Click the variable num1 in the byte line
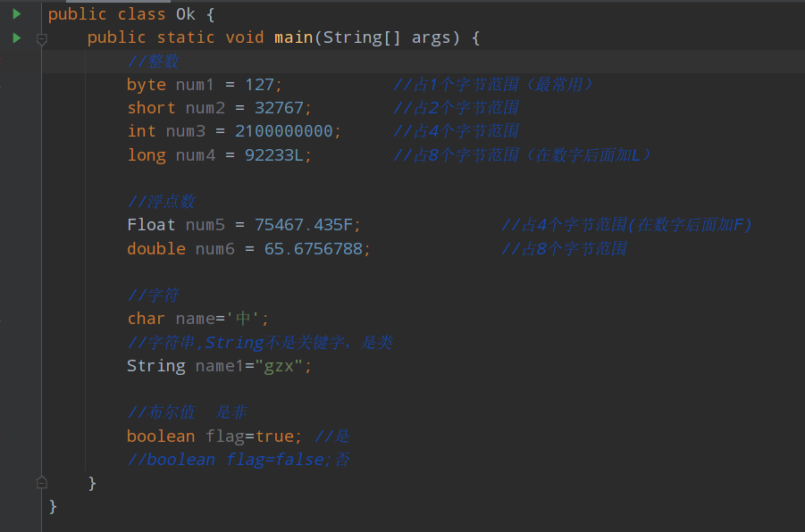 coord(195,84)
